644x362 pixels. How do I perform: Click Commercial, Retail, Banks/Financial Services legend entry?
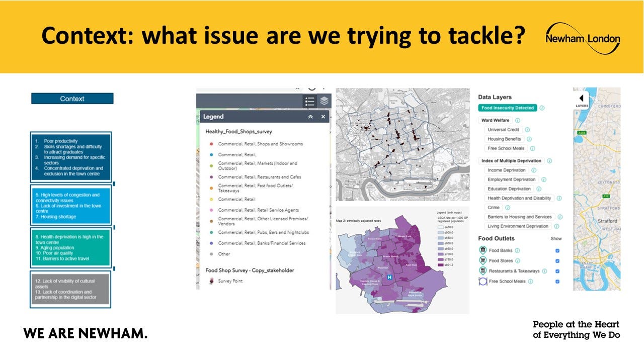click(262, 243)
